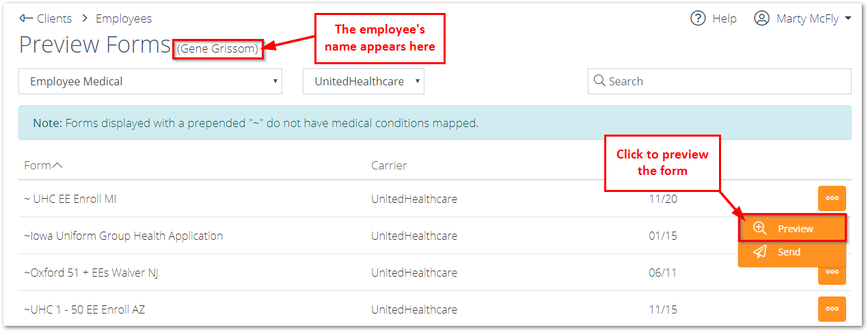Select Preview from the popup menu

[x=792, y=228]
